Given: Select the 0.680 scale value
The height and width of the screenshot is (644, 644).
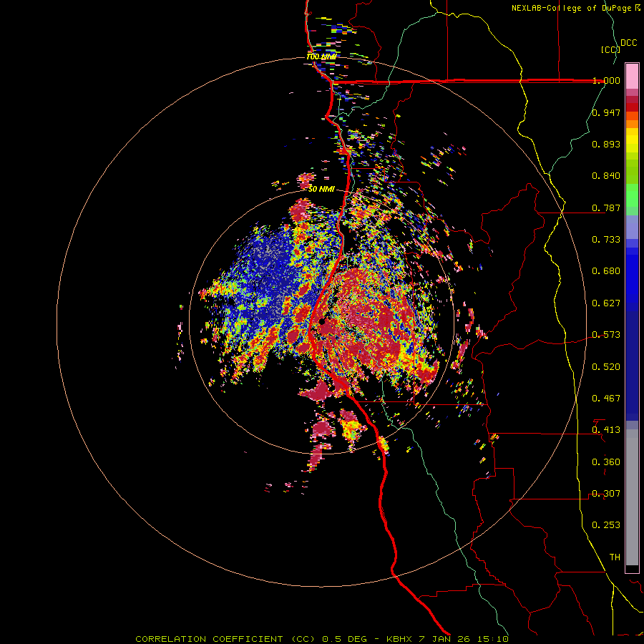Looking at the screenshot, I should 606,271.
